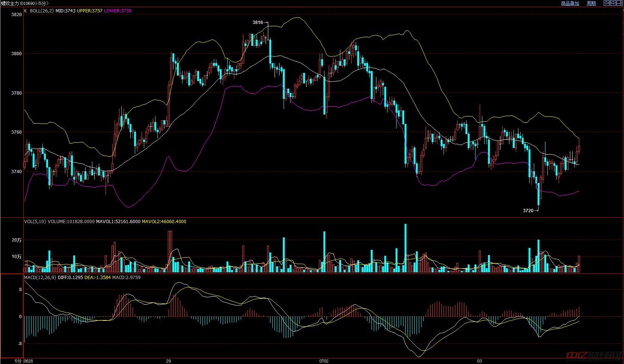Open the 商品叠加 overlay link
Screen dimensions: 624x364
570,3
